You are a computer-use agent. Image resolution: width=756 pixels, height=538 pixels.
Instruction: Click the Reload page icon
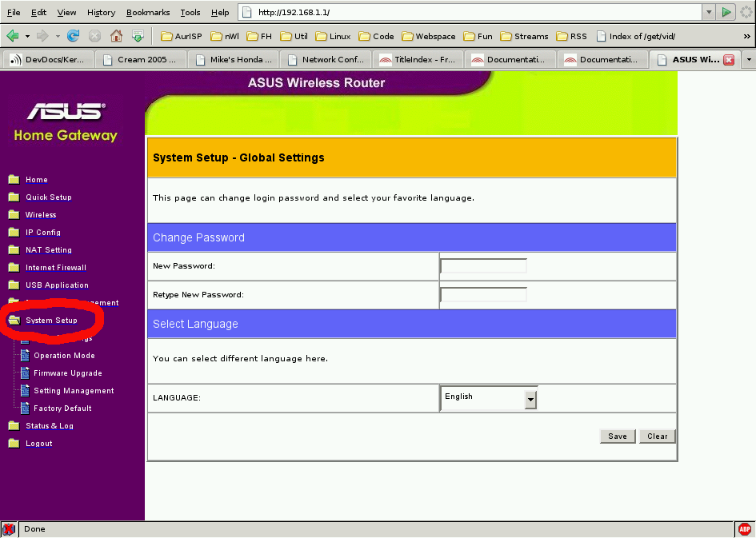(x=74, y=36)
